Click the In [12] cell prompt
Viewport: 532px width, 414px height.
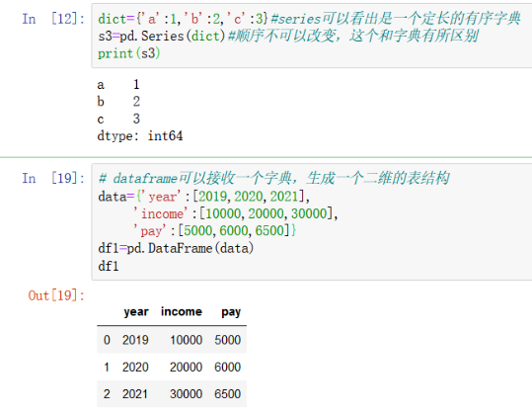point(53,19)
